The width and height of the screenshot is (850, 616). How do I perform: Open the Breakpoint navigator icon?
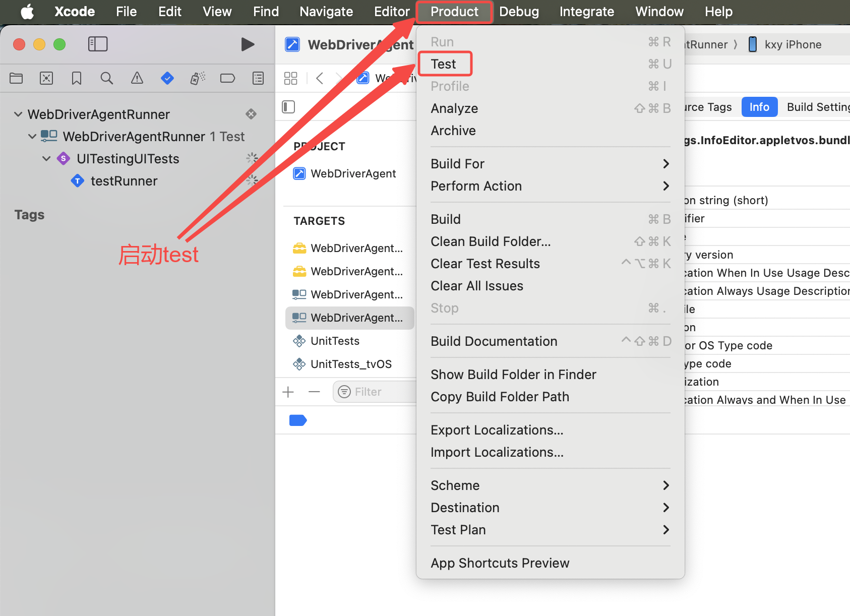(228, 78)
